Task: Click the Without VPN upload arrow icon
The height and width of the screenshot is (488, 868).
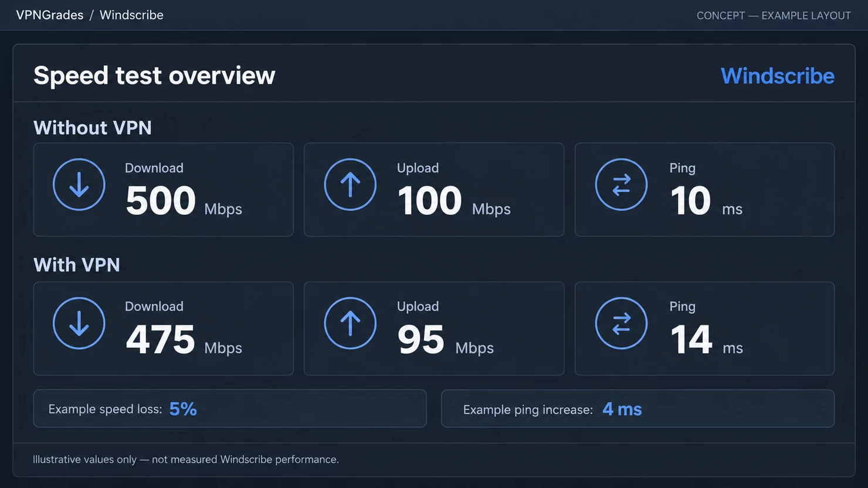Action: click(x=350, y=184)
